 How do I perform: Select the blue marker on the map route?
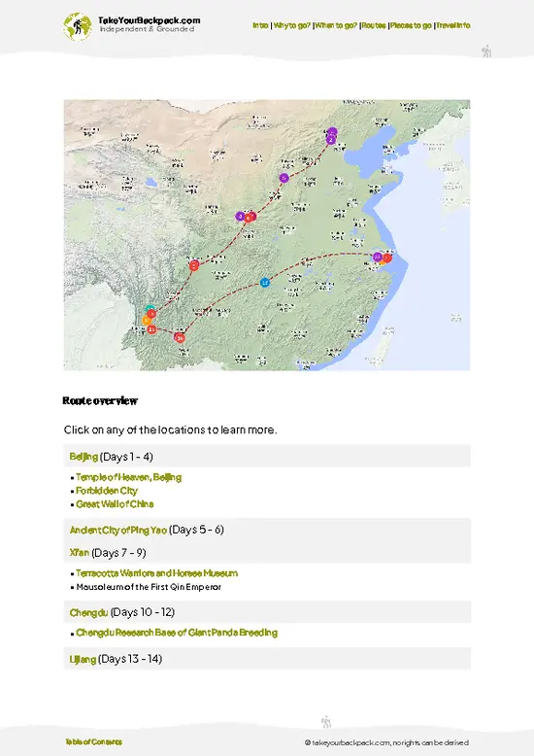click(x=265, y=283)
